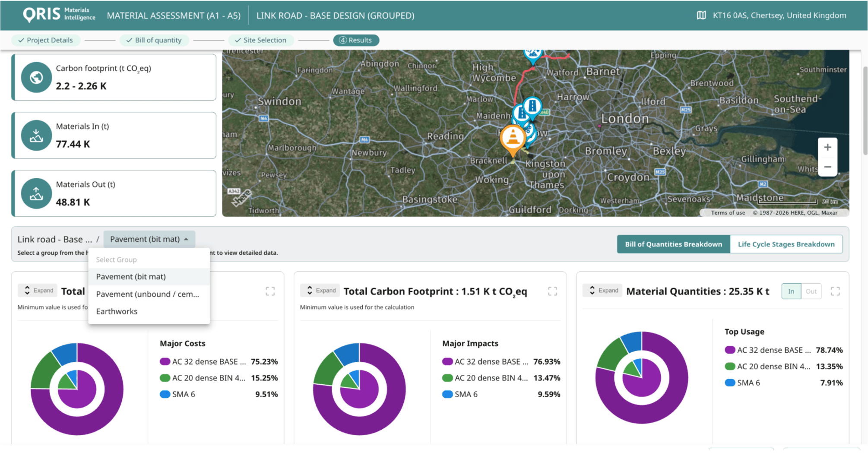Choose Earthworks from group list
This screenshot has height=475, width=868.
tap(149, 311)
